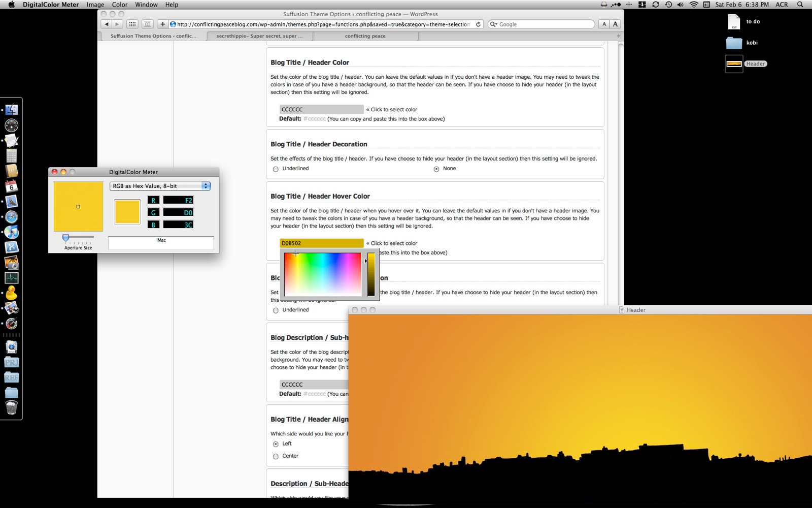Open Safari compass icon in dock
Viewport: 812px width, 508px height.
(x=11, y=217)
